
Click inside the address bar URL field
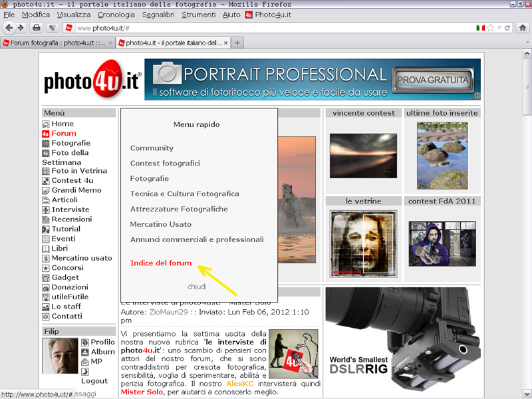click(x=266, y=28)
